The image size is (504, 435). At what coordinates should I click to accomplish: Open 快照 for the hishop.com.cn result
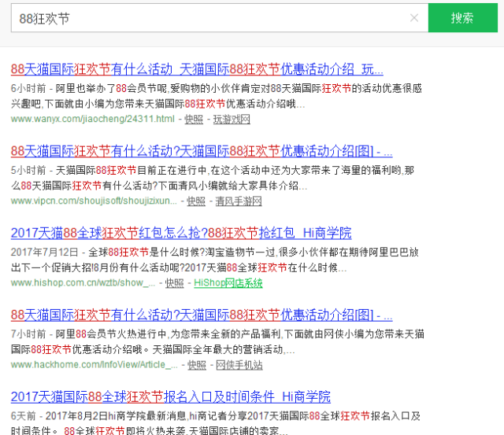(175, 283)
